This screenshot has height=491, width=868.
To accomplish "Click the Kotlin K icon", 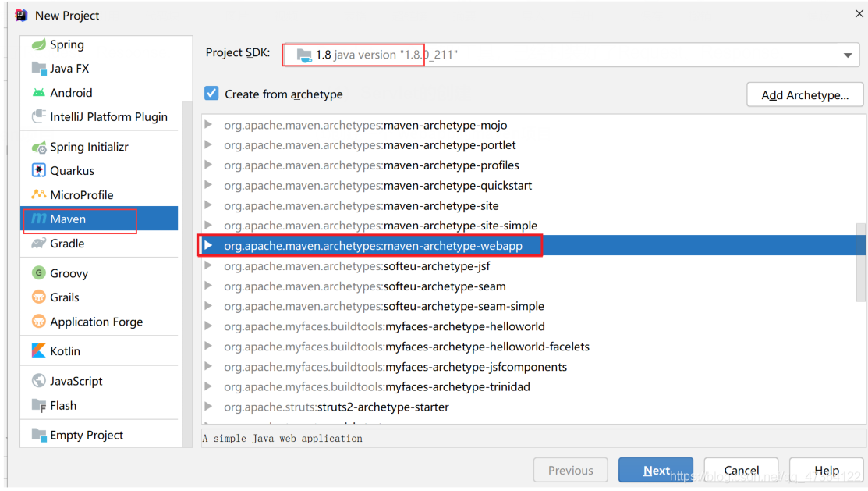I will (x=39, y=350).
